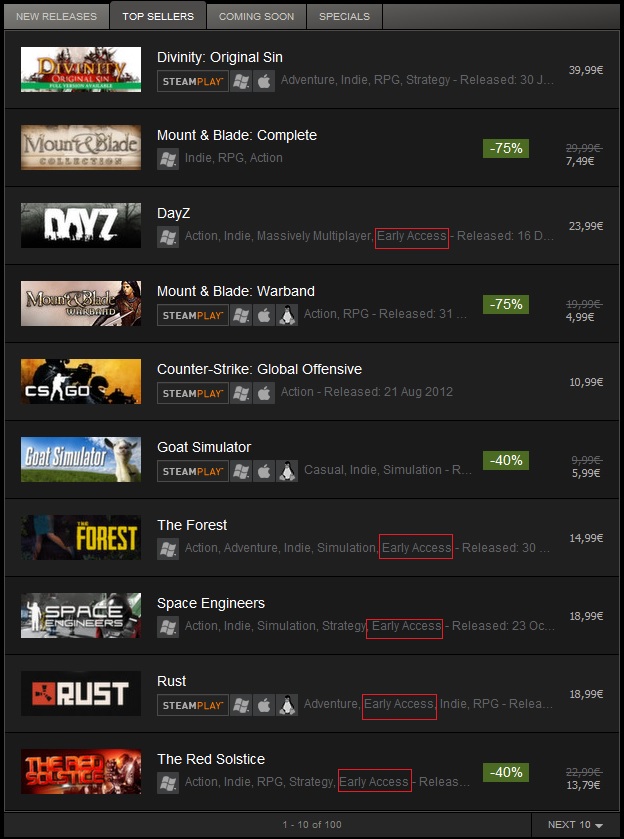Open the NEXT 10 dropdown arrow
Image resolution: width=624 pixels, height=839 pixels.
tap(599, 825)
